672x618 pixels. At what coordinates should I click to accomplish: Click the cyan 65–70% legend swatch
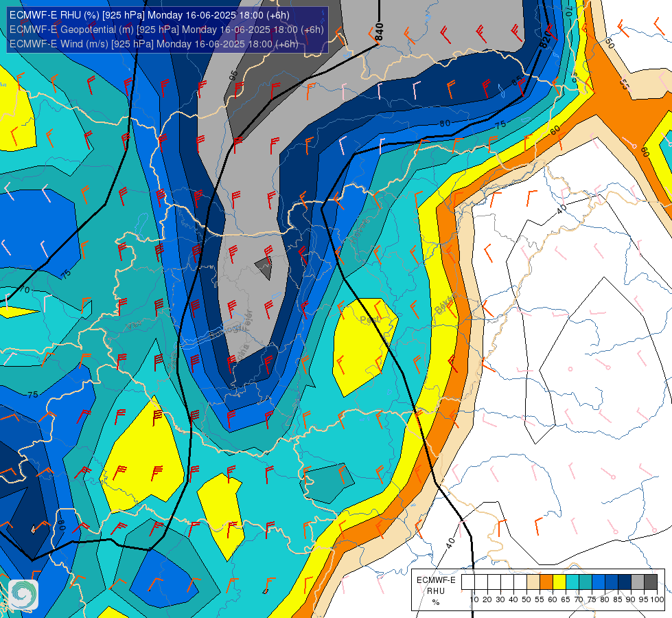click(x=572, y=582)
